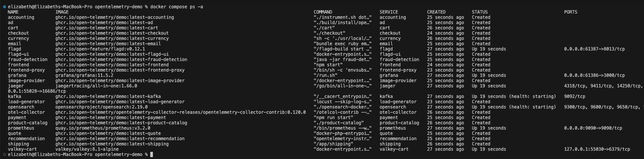644x159 pixels.
Task: Click the NAME column header
Action: coord(13,12)
